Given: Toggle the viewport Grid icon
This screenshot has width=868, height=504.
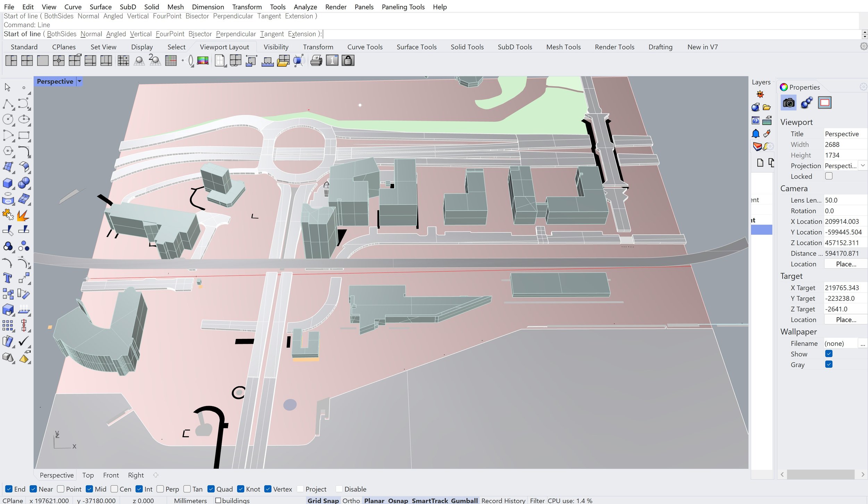Looking at the screenshot, I should tap(171, 61).
